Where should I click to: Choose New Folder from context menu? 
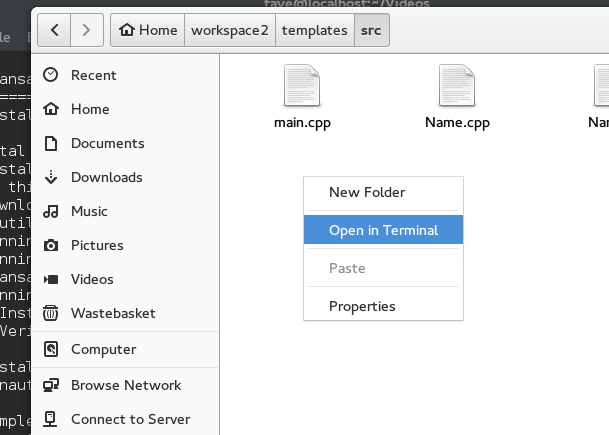pyautogui.click(x=383, y=192)
